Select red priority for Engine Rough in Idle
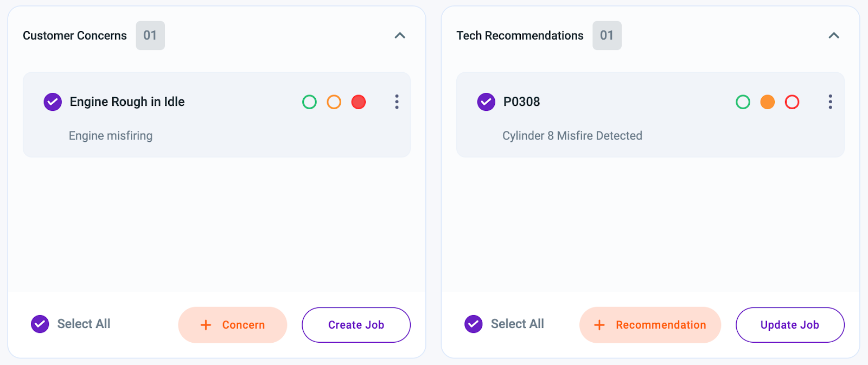The height and width of the screenshot is (365, 868). pos(359,102)
